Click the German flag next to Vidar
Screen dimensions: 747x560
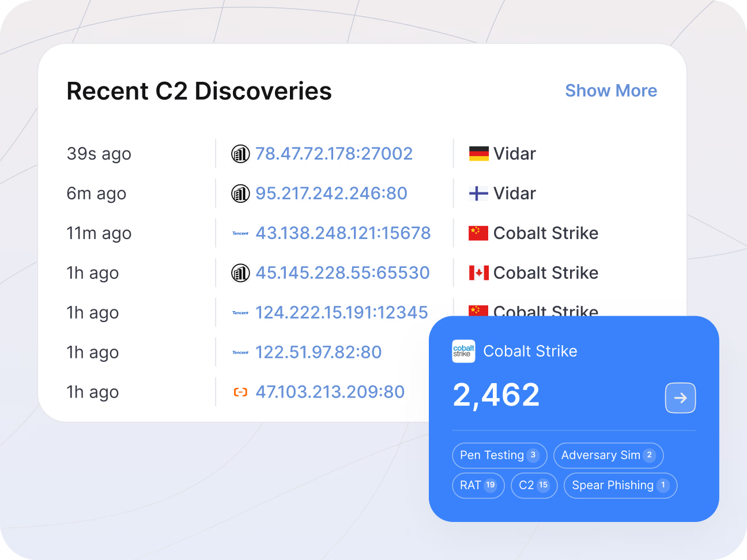pyautogui.click(x=478, y=154)
